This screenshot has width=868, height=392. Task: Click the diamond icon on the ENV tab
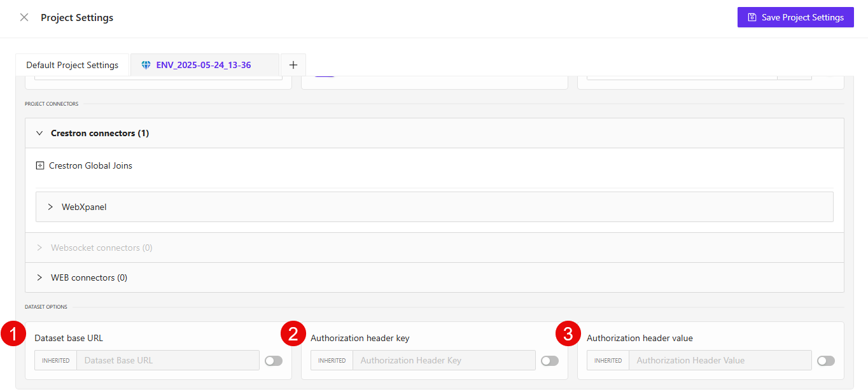pyautogui.click(x=146, y=64)
